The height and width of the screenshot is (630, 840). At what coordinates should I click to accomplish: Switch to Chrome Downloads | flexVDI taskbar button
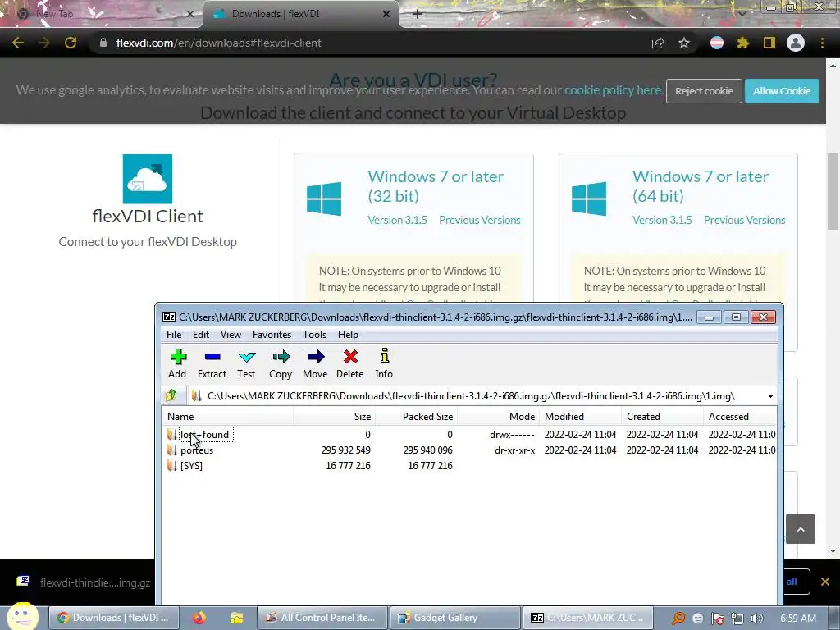(x=113, y=618)
